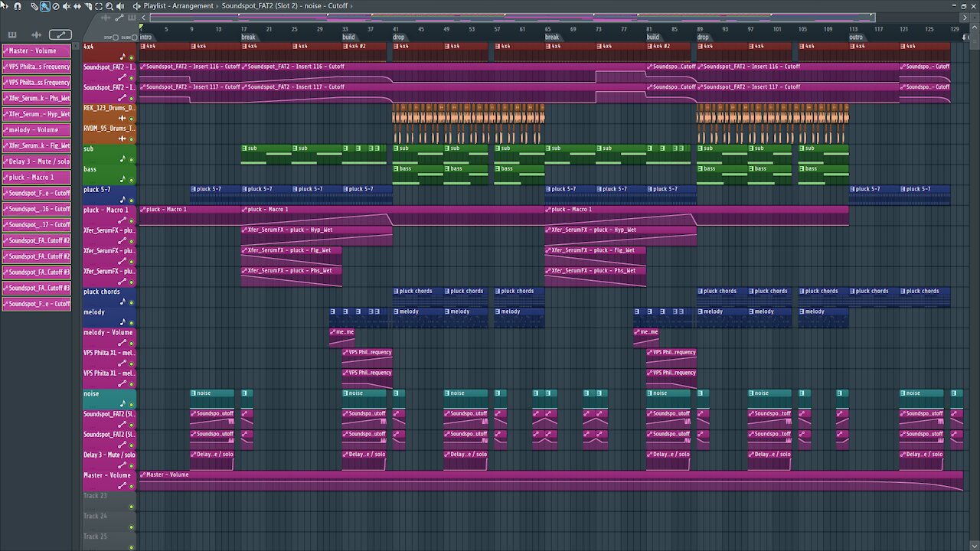Click the automation icon on Delay 3 track

[122, 465]
